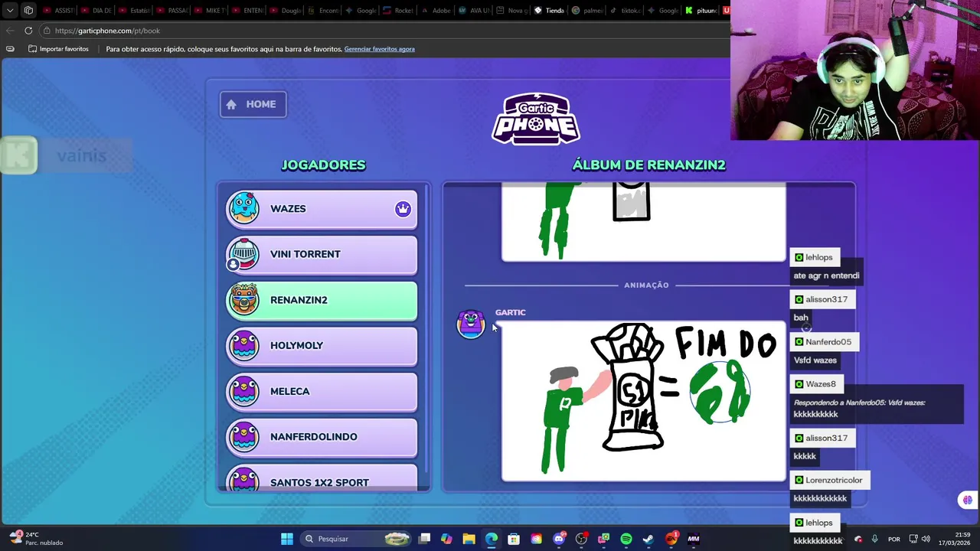980x551 pixels.
Task: Open the clock showing 21:59
Action: point(953,539)
